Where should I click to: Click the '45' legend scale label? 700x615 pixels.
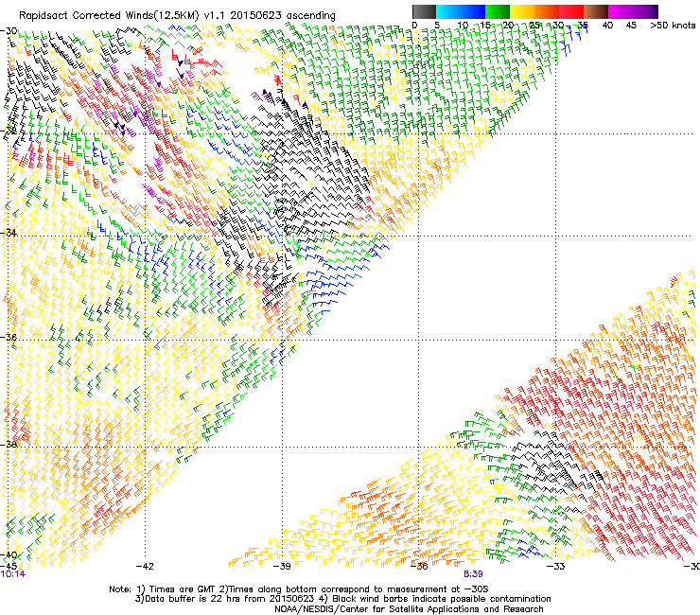pyautogui.click(x=631, y=26)
